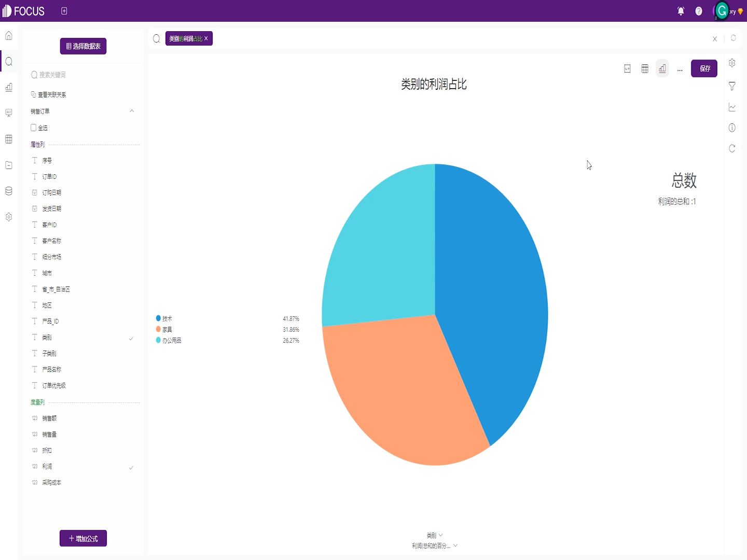
Task: Click the refresh icon at search bar end
Action: (x=734, y=38)
